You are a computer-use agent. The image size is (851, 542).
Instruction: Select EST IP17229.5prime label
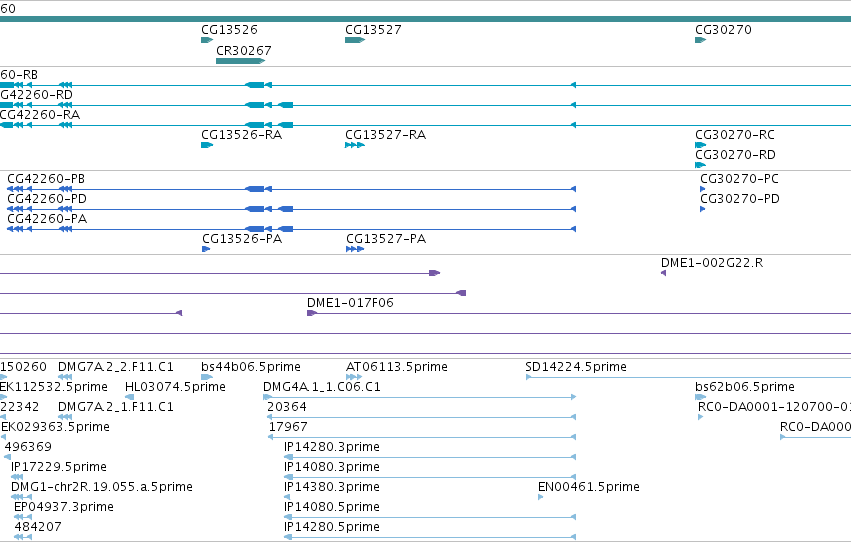59,467
